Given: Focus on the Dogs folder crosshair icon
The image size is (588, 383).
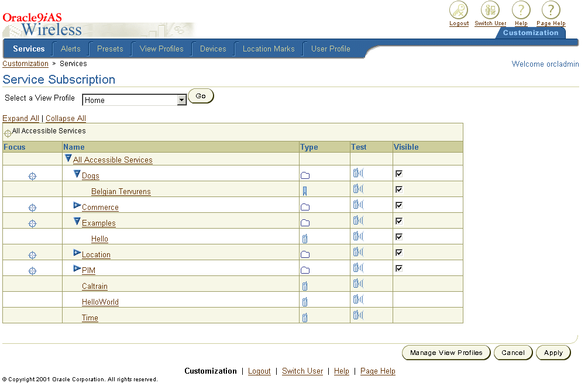Looking at the screenshot, I should point(33,176).
